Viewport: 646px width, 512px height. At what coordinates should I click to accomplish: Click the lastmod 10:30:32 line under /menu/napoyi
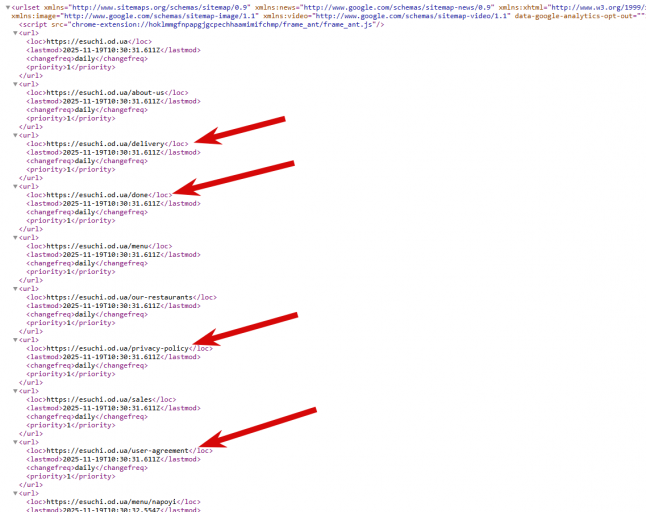113,510
